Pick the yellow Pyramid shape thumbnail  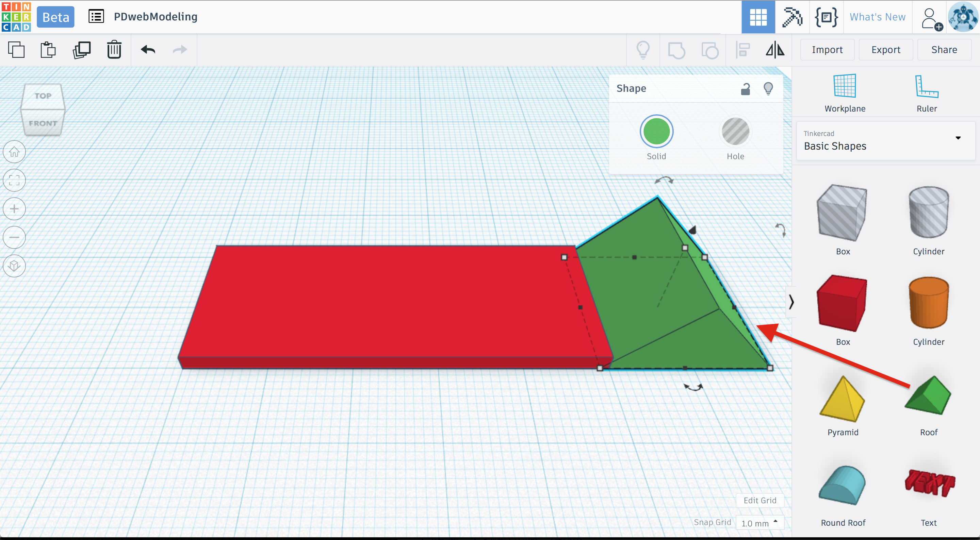pos(843,399)
